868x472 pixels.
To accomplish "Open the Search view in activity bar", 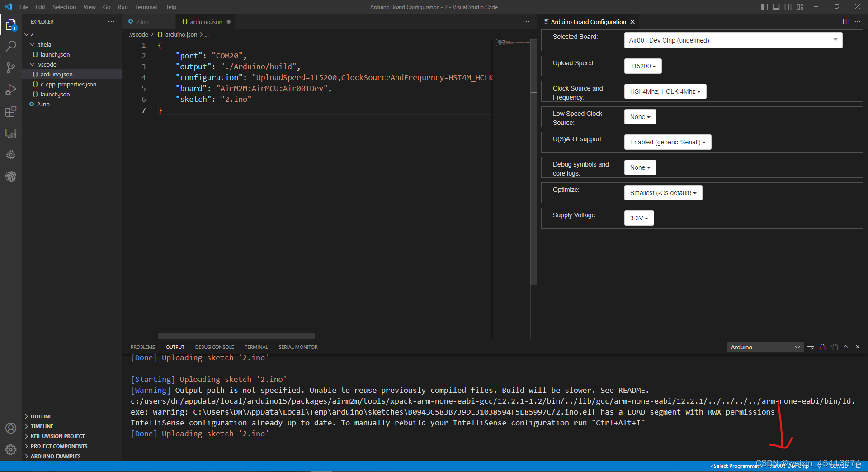I will point(11,46).
